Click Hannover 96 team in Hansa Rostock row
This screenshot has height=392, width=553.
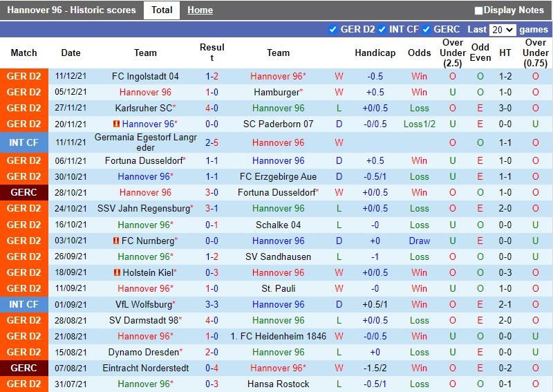(x=145, y=384)
